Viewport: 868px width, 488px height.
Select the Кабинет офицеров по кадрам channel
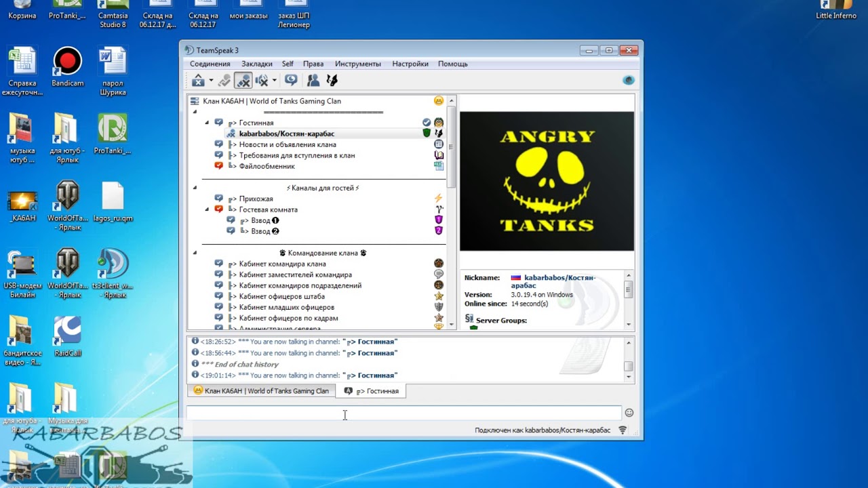tap(289, 318)
